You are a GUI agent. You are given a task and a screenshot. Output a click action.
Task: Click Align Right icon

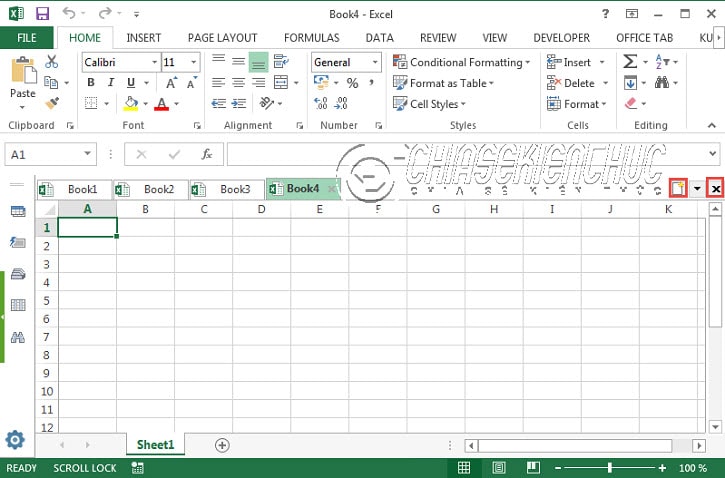[258, 83]
